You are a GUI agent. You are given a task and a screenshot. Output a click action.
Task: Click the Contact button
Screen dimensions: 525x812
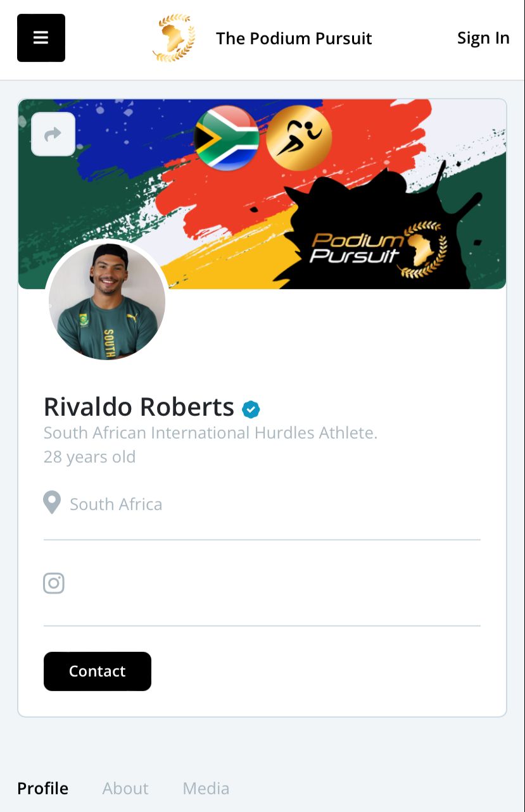tap(98, 671)
